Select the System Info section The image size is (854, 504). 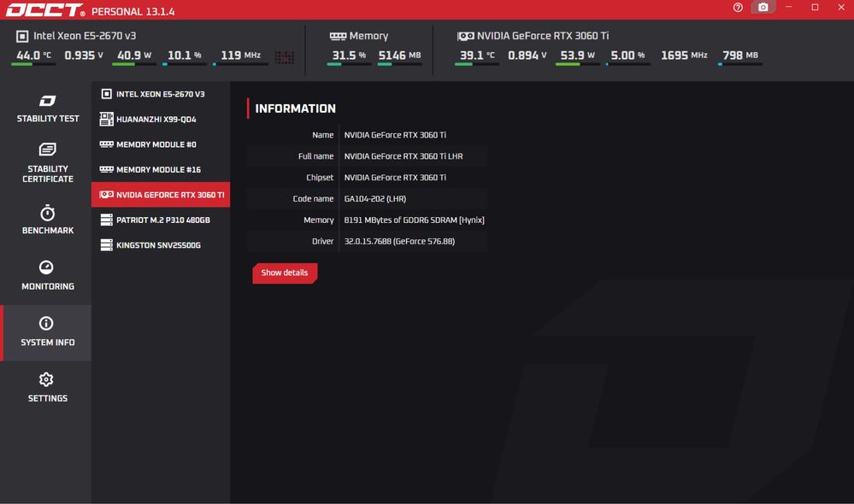point(47,332)
